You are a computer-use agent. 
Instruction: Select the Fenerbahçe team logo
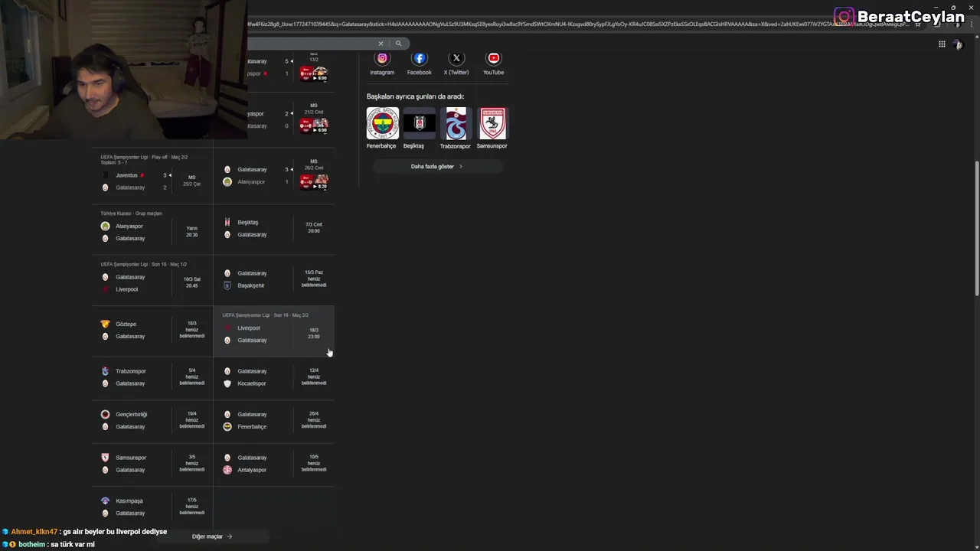(x=382, y=123)
